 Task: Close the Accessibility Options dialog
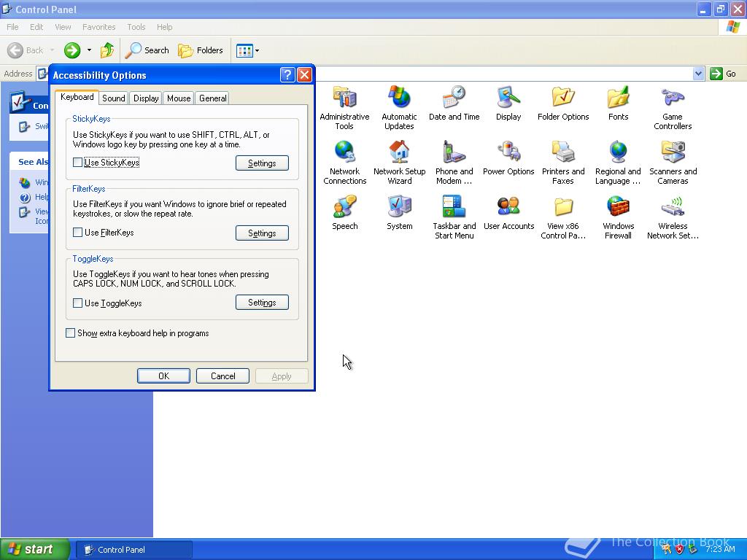(304, 75)
